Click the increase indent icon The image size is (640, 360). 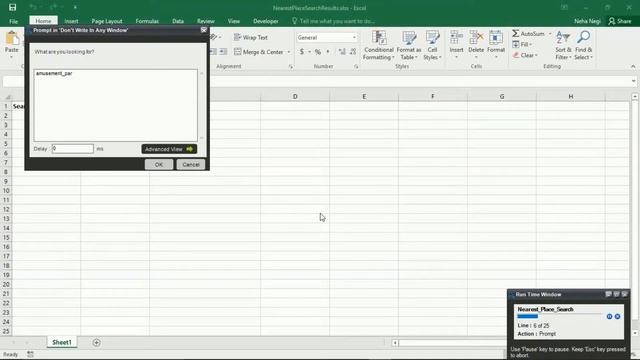[223, 52]
